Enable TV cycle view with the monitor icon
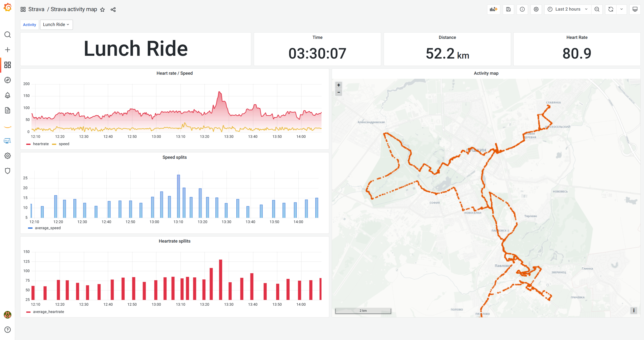The image size is (644, 340). (635, 9)
